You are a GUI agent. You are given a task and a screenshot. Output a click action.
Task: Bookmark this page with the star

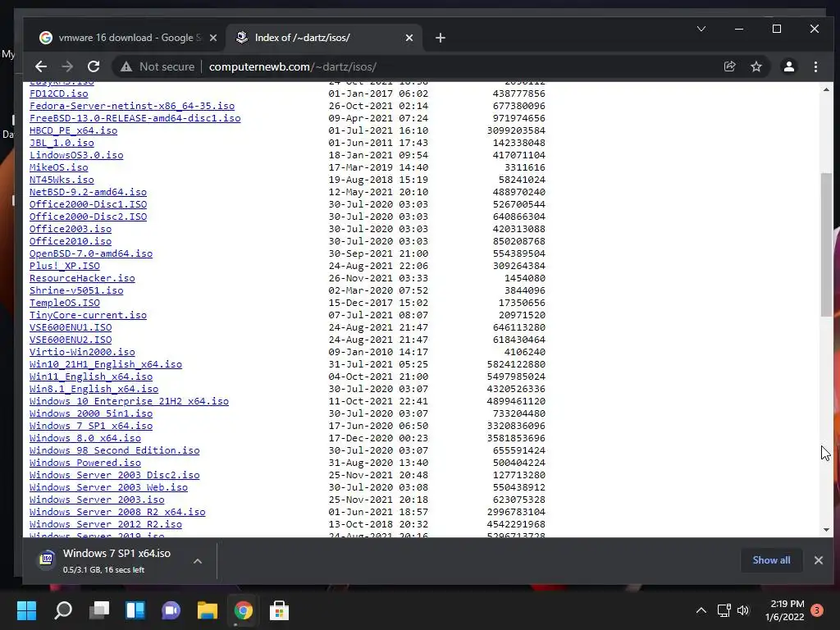(x=756, y=66)
